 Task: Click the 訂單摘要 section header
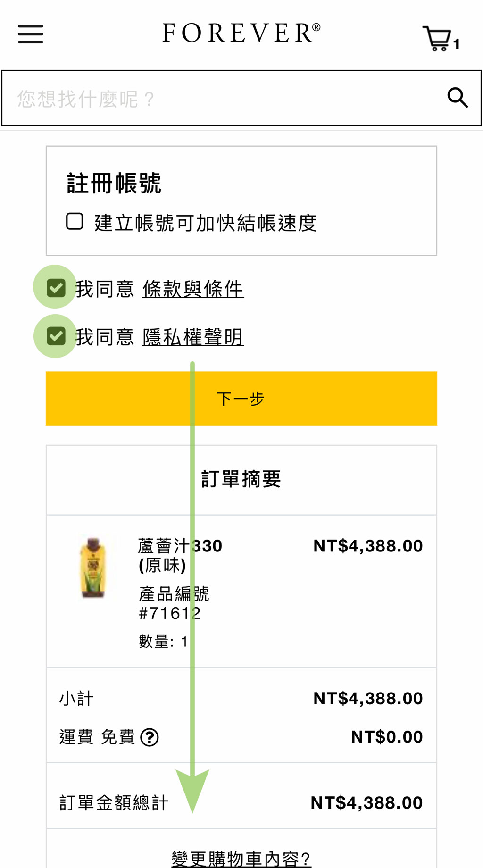click(x=241, y=479)
